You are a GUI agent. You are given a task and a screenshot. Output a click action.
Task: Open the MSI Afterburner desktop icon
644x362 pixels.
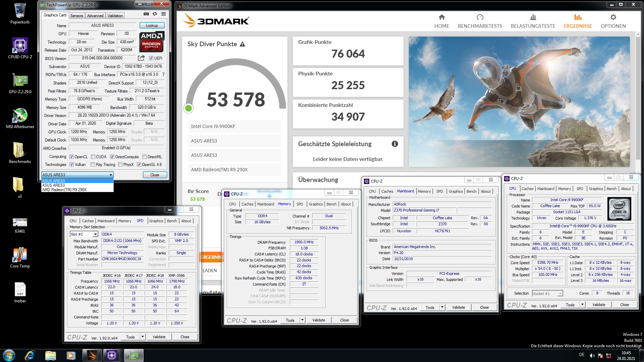click(20, 118)
